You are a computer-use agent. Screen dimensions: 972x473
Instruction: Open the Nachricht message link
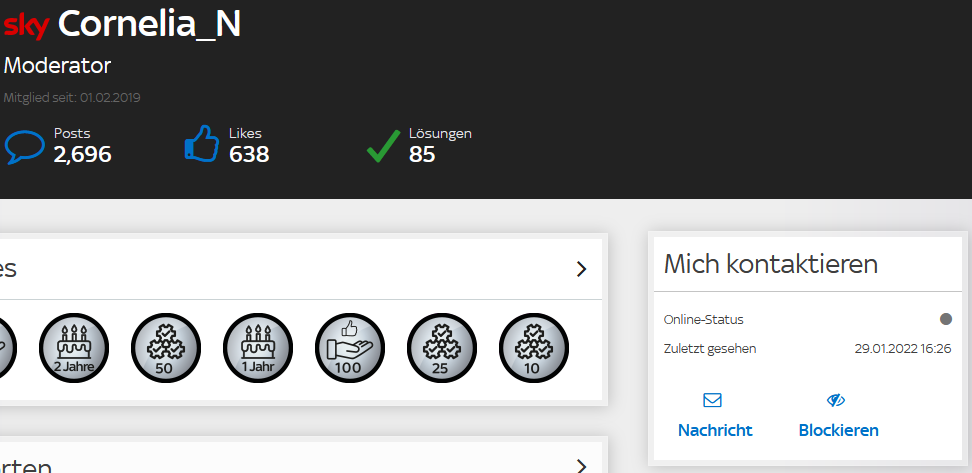click(715, 430)
